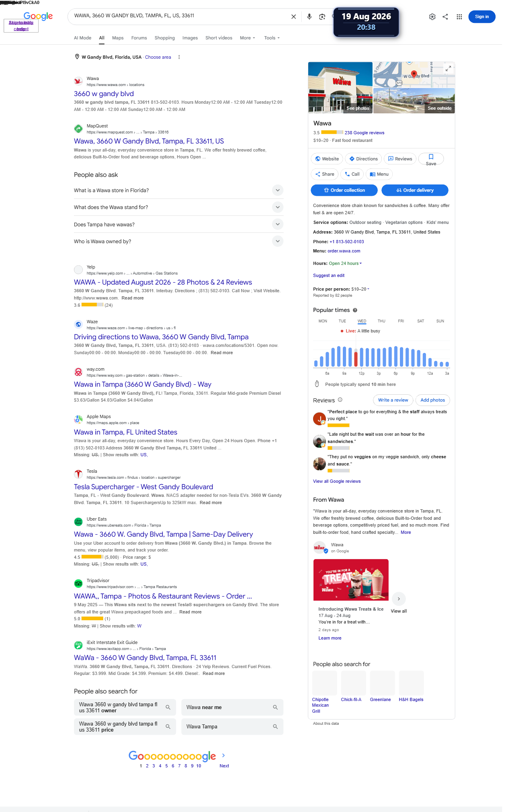
Task: Select SAT in Popular times
Action: (x=420, y=321)
